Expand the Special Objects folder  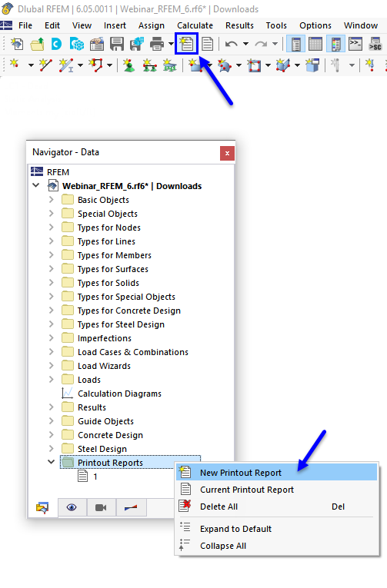[52, 214]
